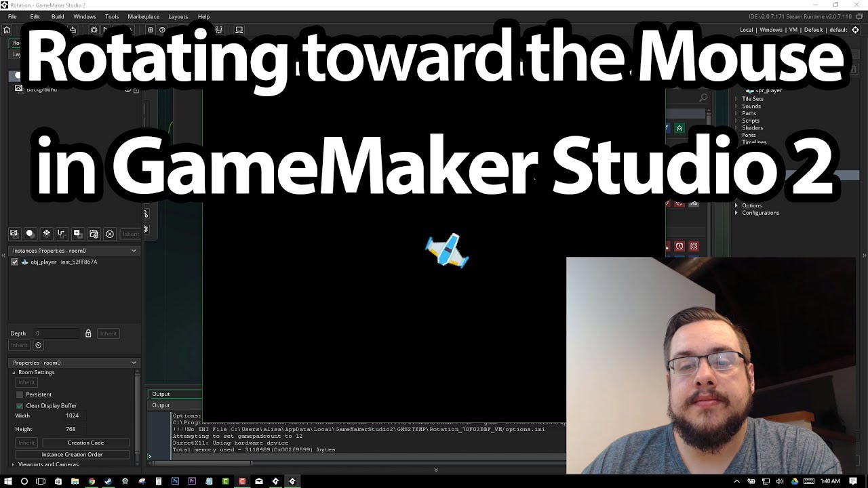Open Calculator from the taskbar
This screenshot has width=868, height=488.
159,481
